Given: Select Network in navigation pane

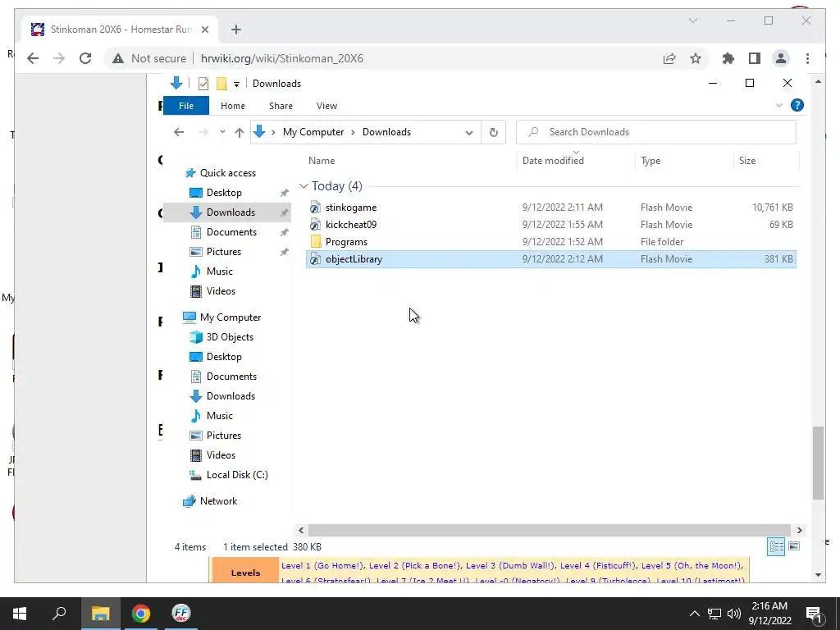Looking at the screenshot, I should 218,501.
